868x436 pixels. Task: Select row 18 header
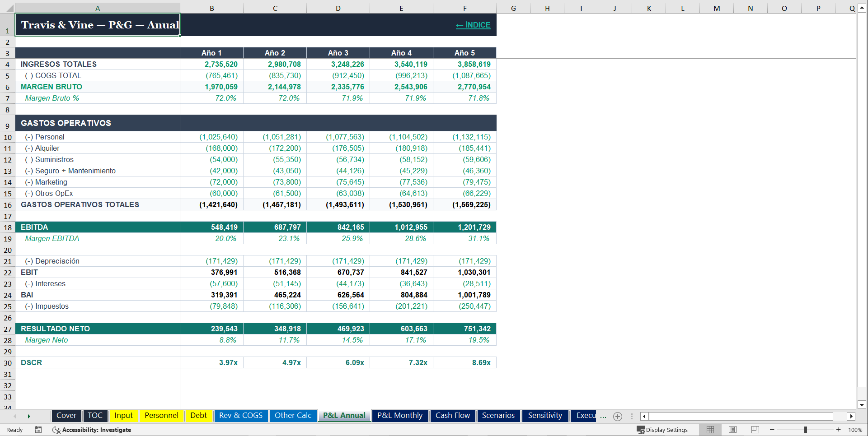tap(8, 227)
